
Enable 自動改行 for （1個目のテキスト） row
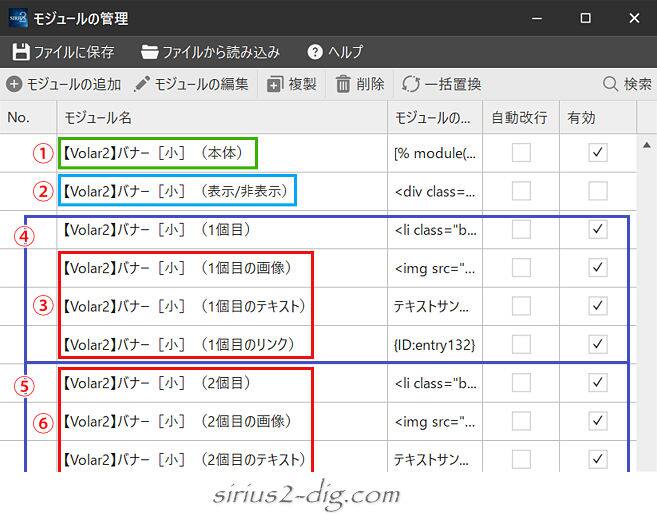(x=521, y=306)
